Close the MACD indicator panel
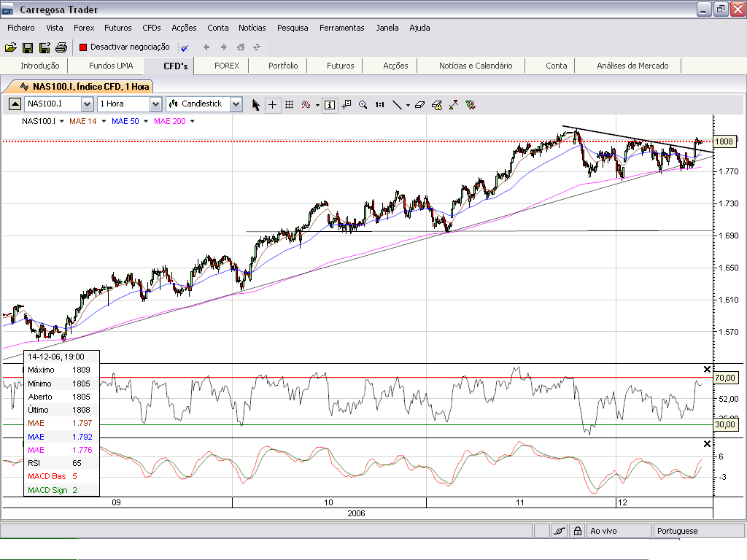Image resolution: width=747 pixels, height=560 pixels. click(x=706, y=444)
